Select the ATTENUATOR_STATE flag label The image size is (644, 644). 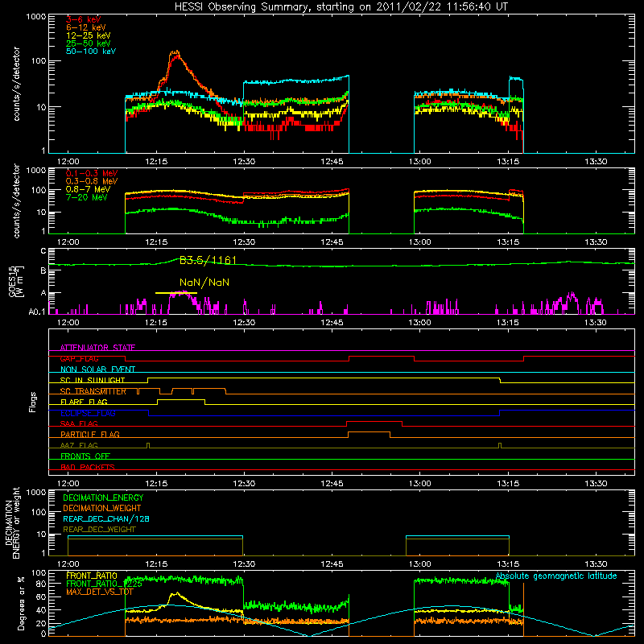click(97, 348)
